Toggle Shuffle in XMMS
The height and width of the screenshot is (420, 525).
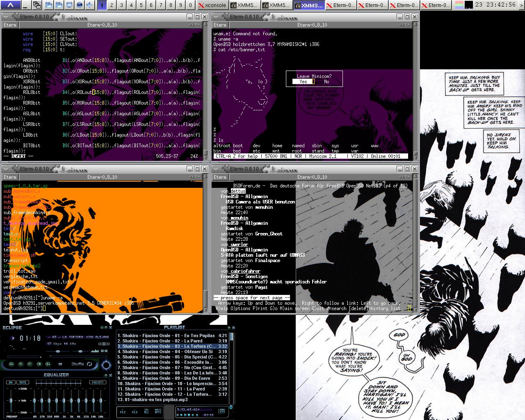click(78, 364)
